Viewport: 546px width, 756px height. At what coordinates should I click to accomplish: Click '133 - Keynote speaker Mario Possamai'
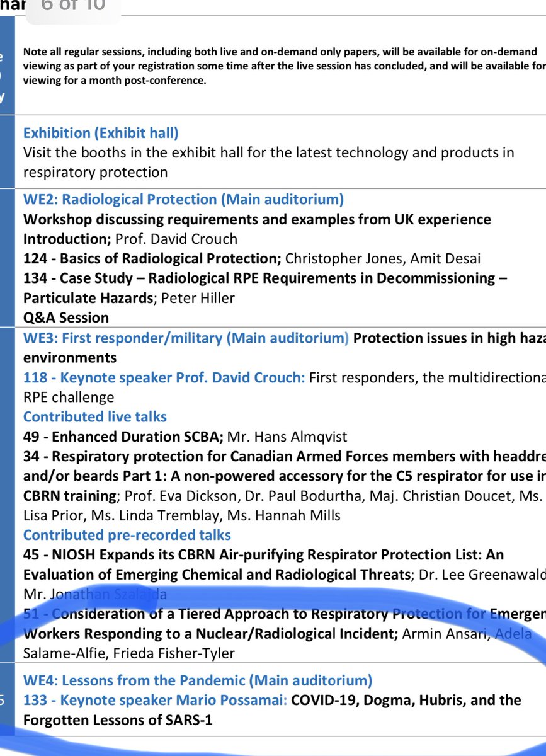click(x=156, y=700)
